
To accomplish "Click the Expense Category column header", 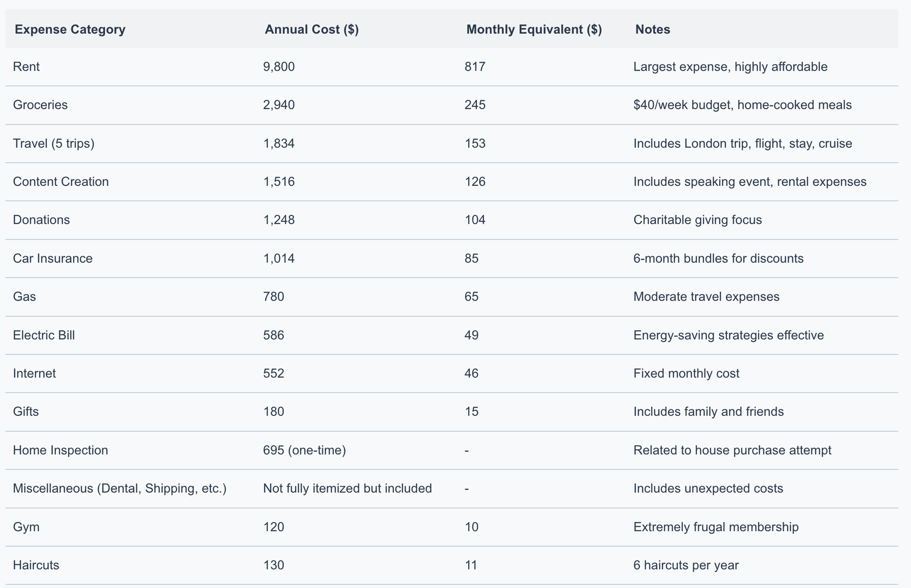I will (70, 30).
